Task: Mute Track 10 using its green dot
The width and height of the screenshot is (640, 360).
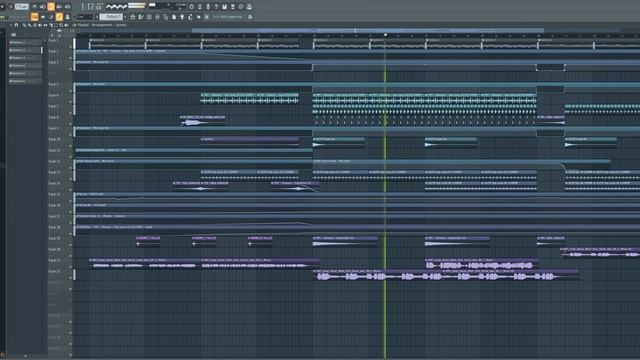Action: pyautogui.click(x=71, y=146)
